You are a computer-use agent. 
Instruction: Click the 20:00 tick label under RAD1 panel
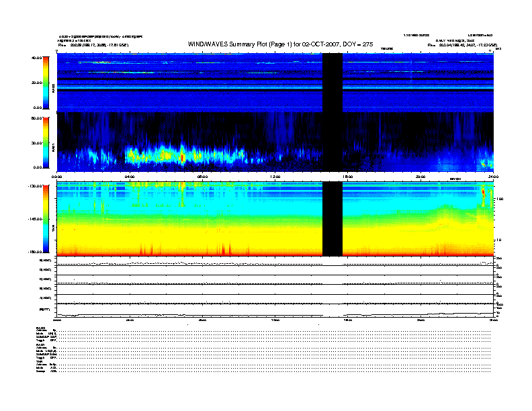click(420, 177)
